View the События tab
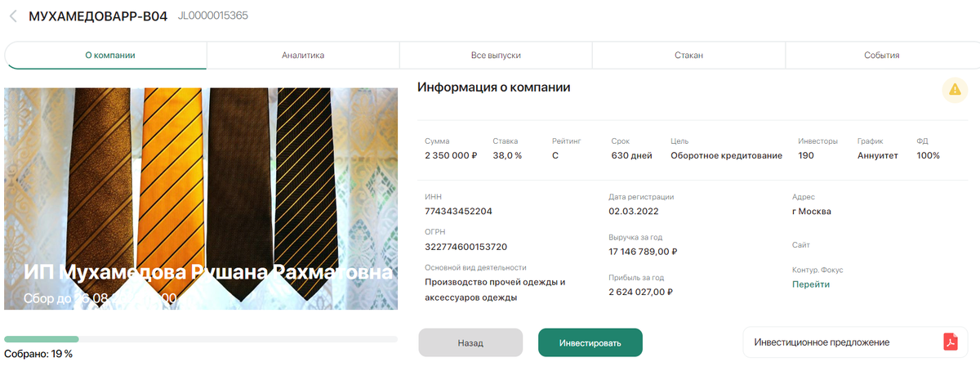Screen dimensions: 980x371 click(x=881, y=56)
